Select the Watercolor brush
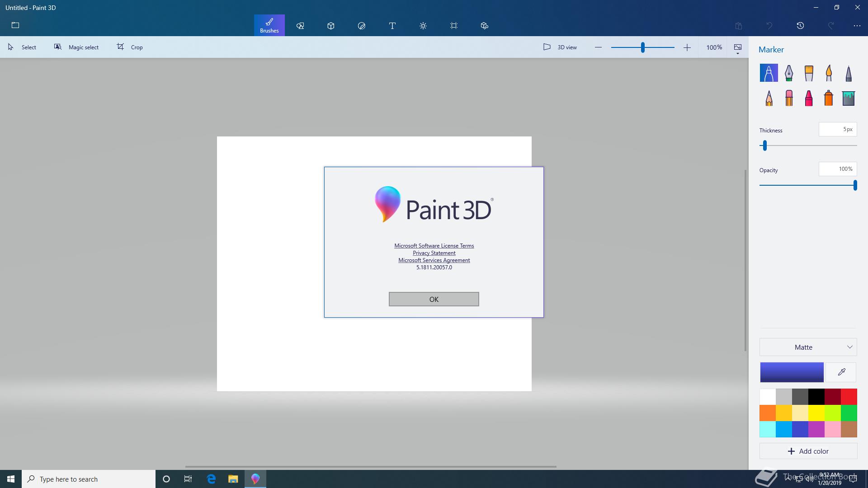The image size is (868, 488). [x=829, y=73]
